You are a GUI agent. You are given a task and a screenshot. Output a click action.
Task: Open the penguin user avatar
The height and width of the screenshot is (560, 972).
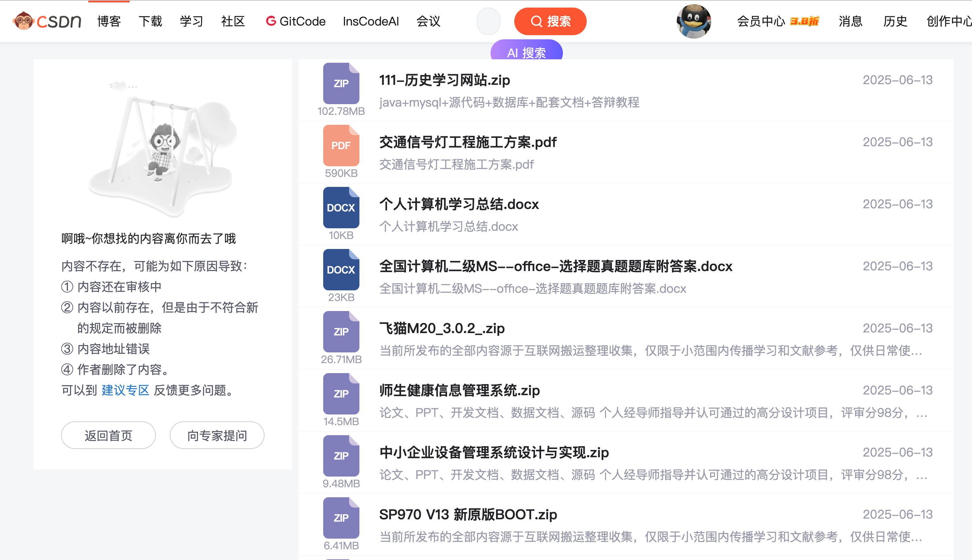tap(694, 21)
